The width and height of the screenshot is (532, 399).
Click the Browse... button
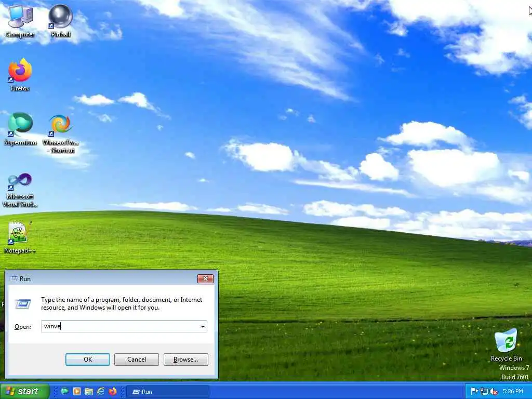[x=185, y=360]
